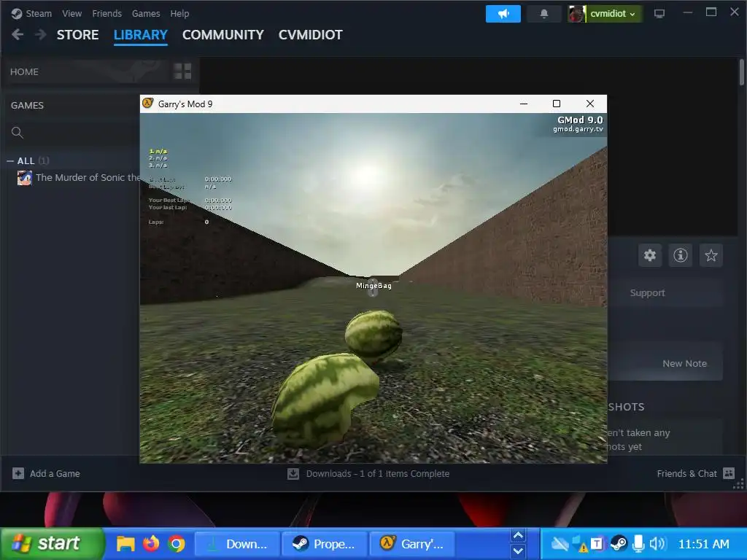Click OneDrive cloud tray icon
The image size is (747, 560).
560,544
